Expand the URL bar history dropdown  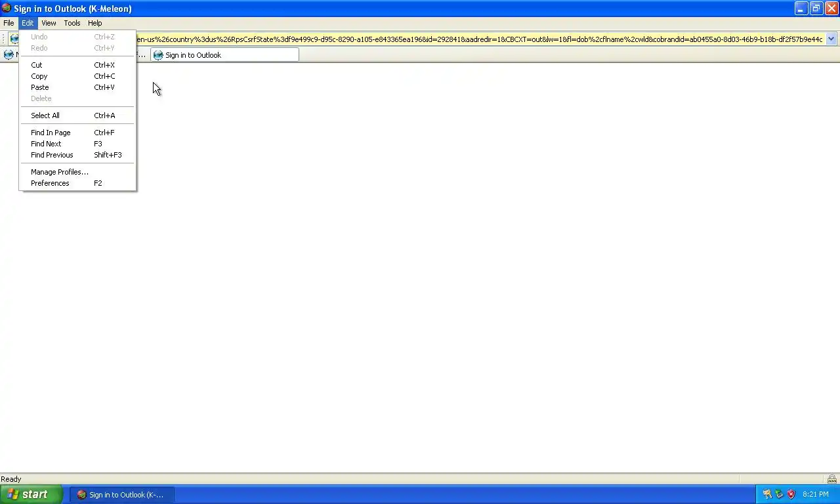click(x=831, y=39)
